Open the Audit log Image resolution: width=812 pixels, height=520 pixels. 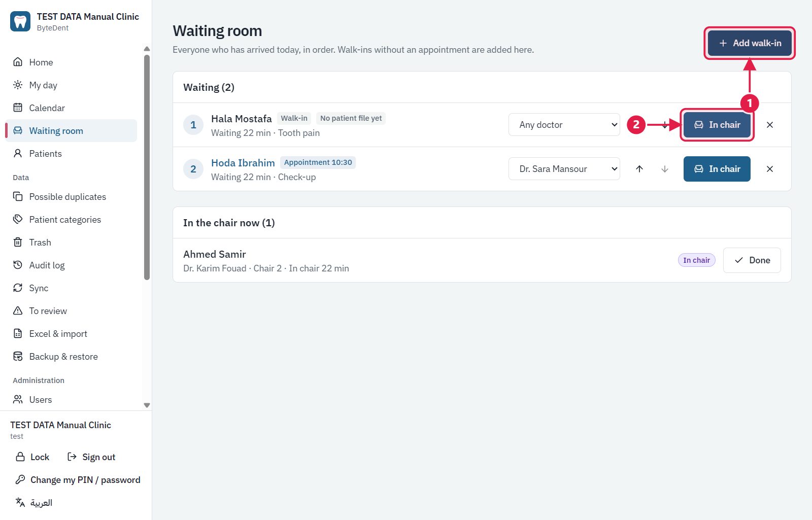coord(71,265)
